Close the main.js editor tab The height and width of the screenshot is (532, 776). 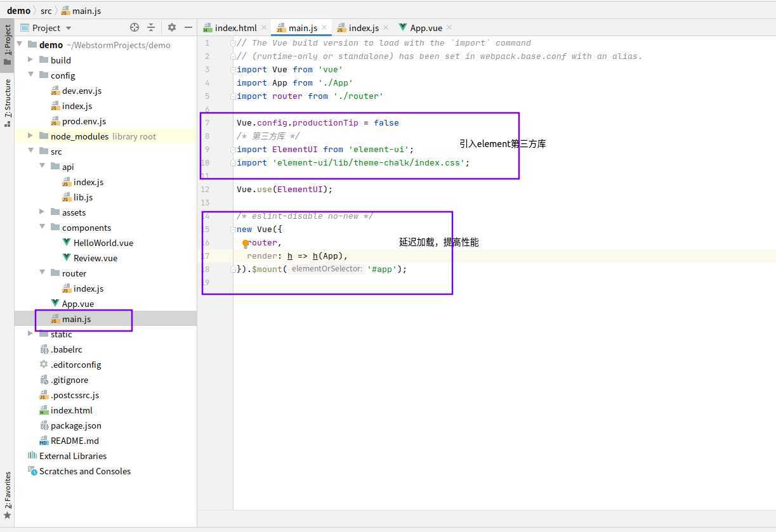(x=325, y=27)
